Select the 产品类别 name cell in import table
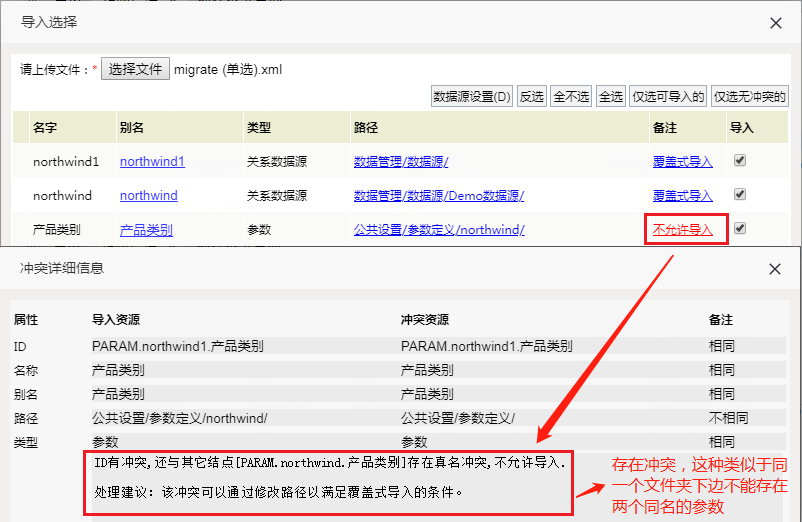Viewport: 802px width, 522px height. tap(56, 230)
